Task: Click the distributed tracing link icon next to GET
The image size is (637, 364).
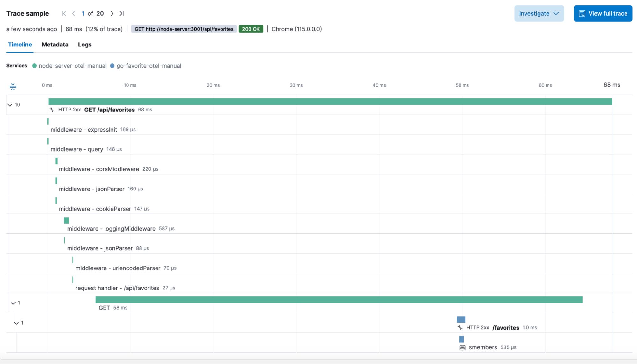Action: pyautogui.click(x=52, y=110)
